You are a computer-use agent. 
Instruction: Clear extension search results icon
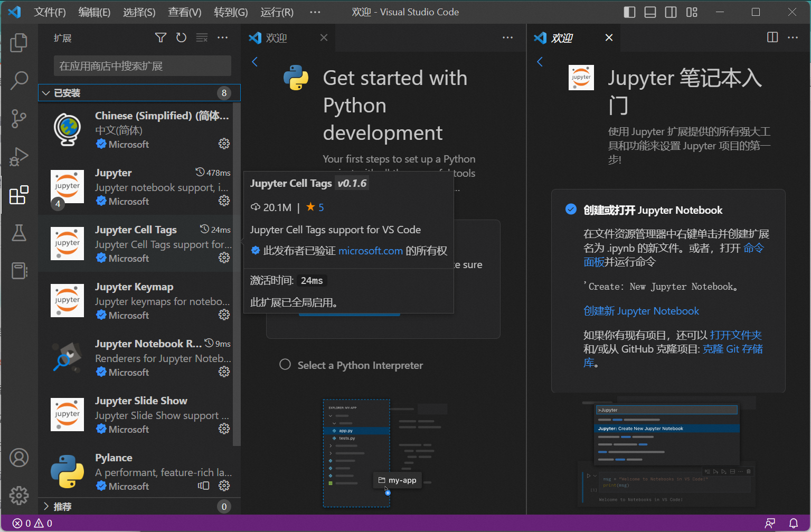[202, 37]
